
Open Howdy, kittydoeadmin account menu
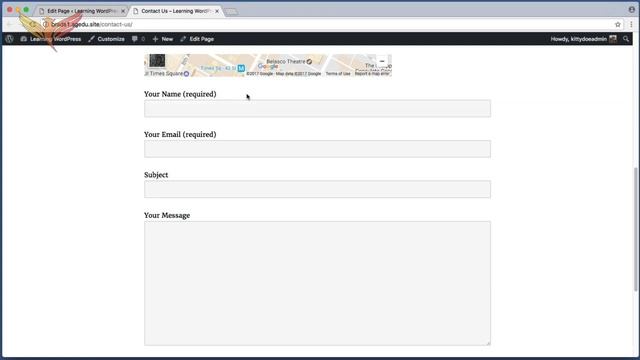click(x=583, y=39)
